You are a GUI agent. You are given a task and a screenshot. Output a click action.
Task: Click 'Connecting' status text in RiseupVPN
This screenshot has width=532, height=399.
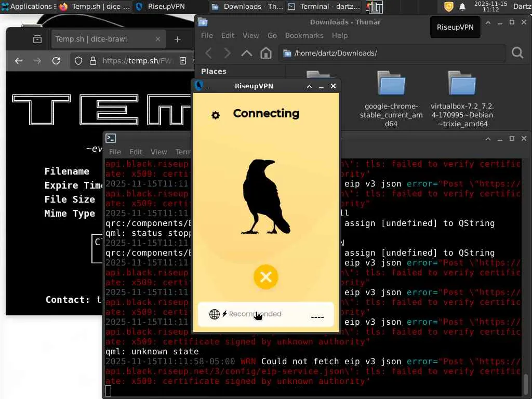coord(266,113)
